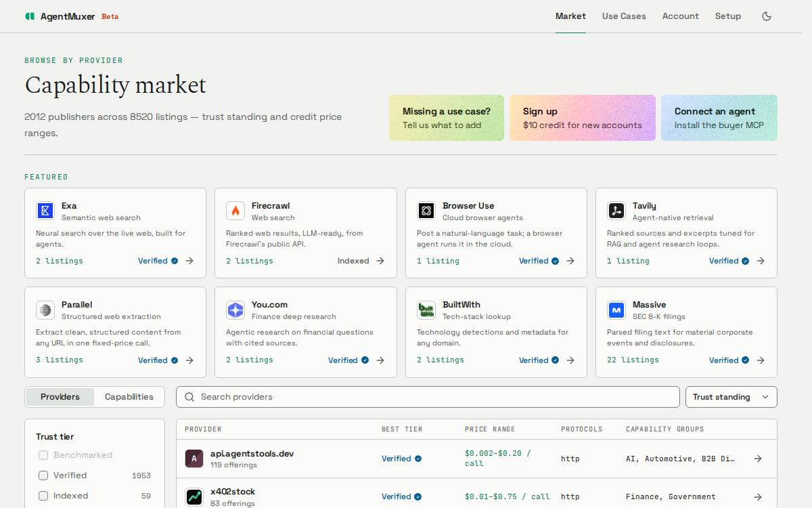Viewport: 812px width, 508px height.
Task: Click Connect an agent banner
Action: [719, 118]
